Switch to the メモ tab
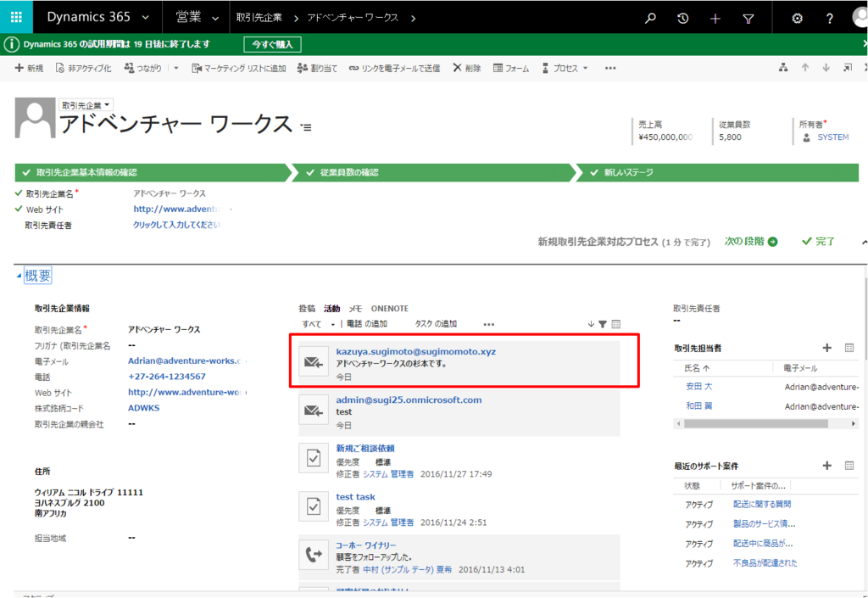This screenshot has height=598, width=868. pyautogui.click(x=355, y=309)
